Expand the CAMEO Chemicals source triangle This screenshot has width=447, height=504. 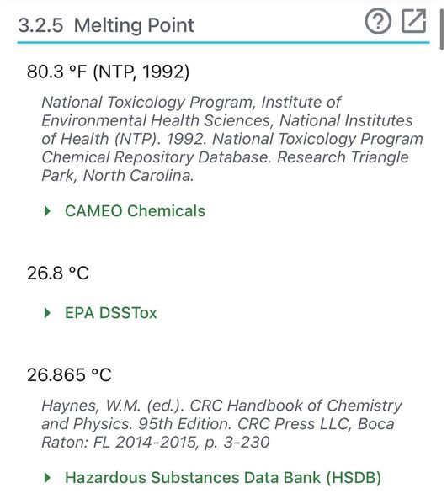coord(47,211)
